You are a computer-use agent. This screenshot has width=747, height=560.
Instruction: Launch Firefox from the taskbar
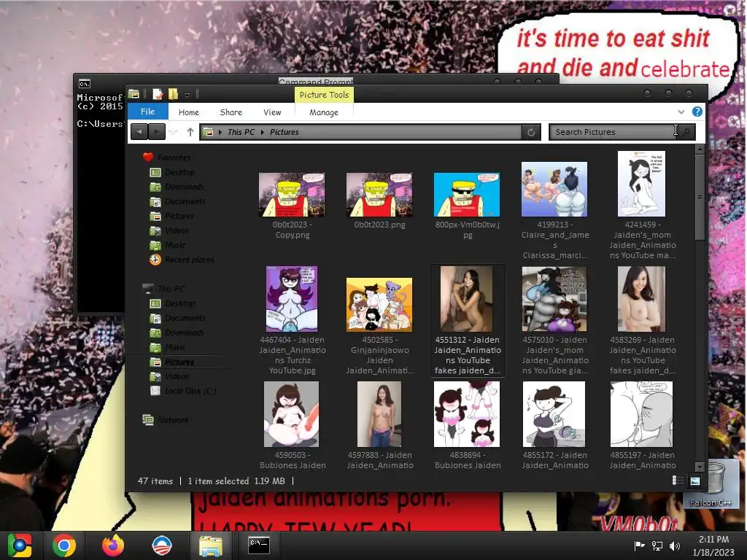pos(113,545)
